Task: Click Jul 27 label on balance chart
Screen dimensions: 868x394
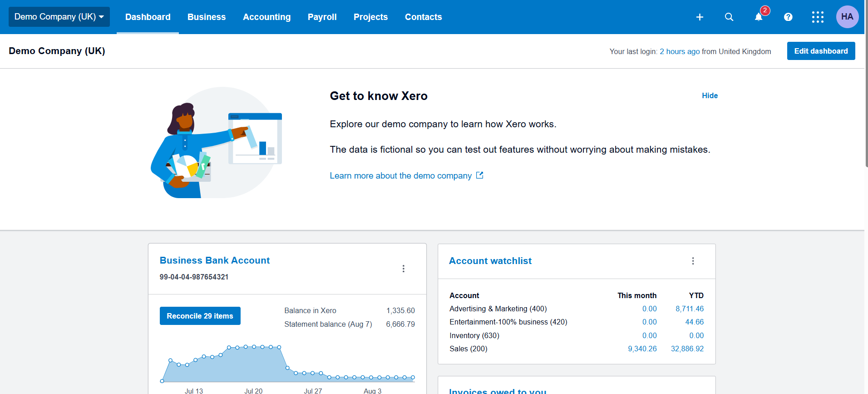Action: coord(313,391)
